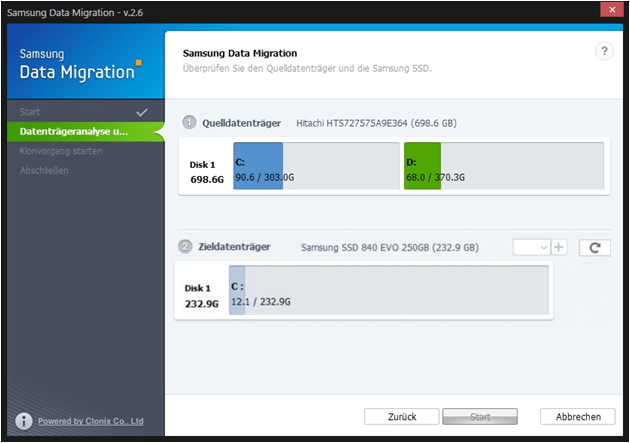Viewport: 630px width, 443px height.
Task: Click the Zieldatenträger heading
Action: pos(234,247)
